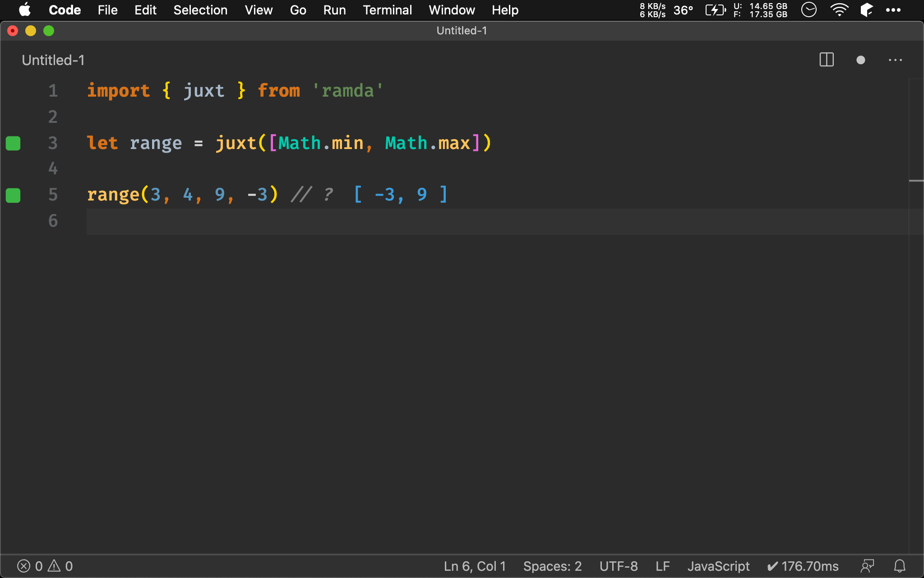
Task: Click the split editor icon
Action: tap(827, 60)
